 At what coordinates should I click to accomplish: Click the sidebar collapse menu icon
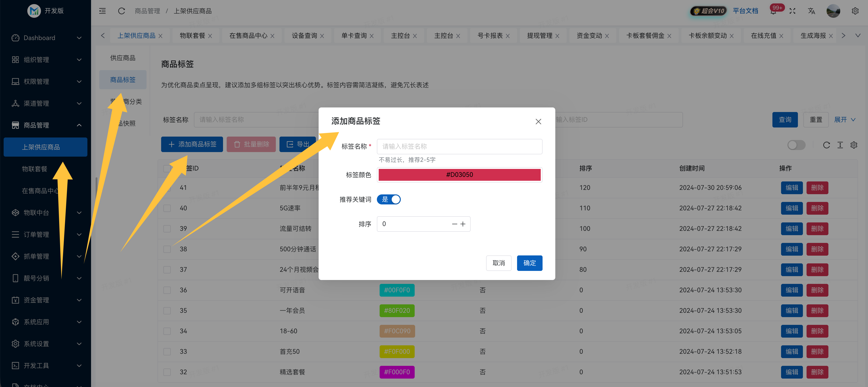tap(102, 11)
